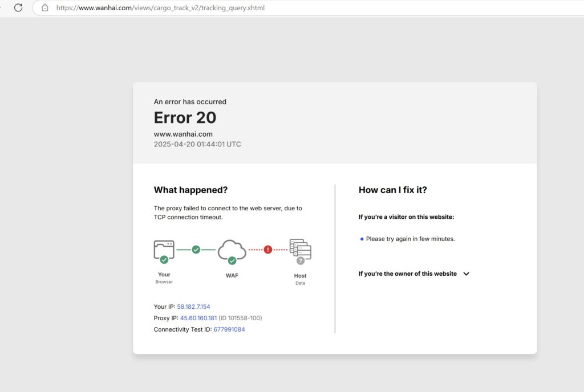Open the Your IP 58.182.7.154 link
Screen dimensions: 584x392
[193, 307]
